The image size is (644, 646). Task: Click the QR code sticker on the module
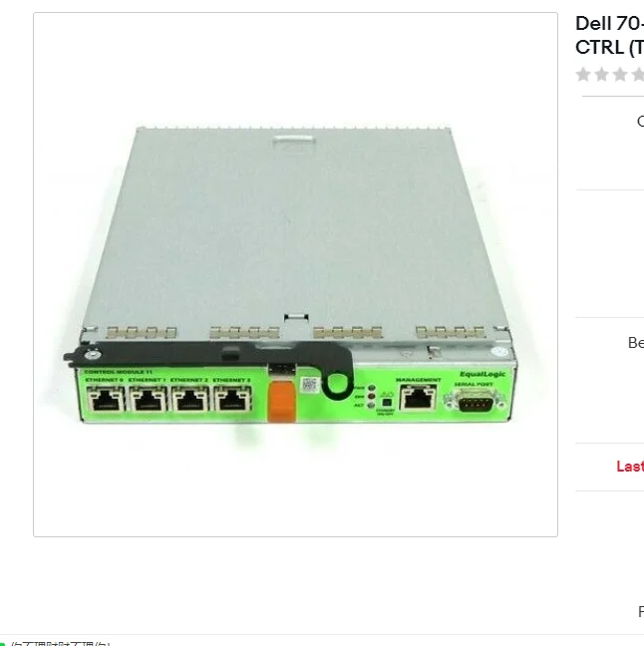click(x=309, y=385)
